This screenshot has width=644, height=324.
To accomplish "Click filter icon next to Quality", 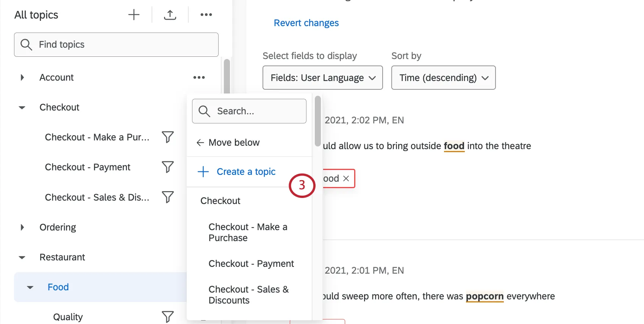I will pos(167,317).
